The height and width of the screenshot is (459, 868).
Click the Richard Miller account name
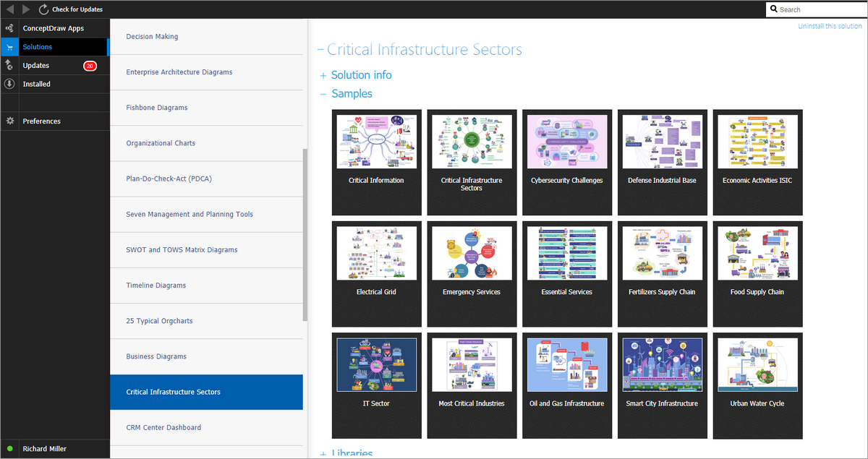coord(44,449)
